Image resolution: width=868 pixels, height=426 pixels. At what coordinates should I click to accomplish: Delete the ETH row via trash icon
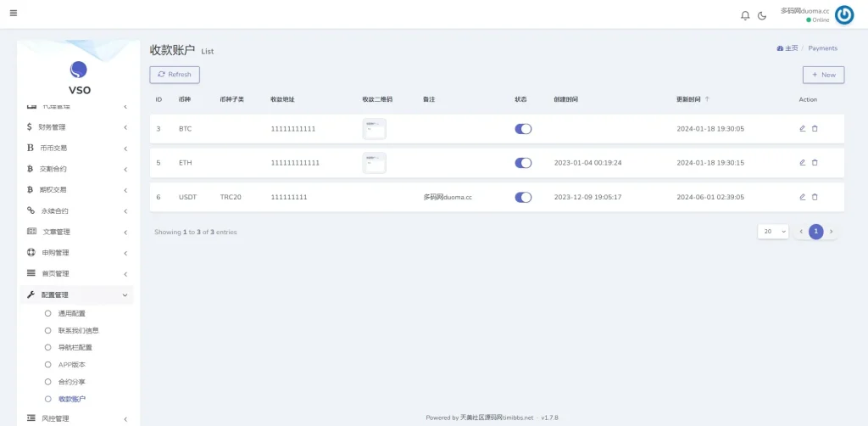(x=815, y=163)
